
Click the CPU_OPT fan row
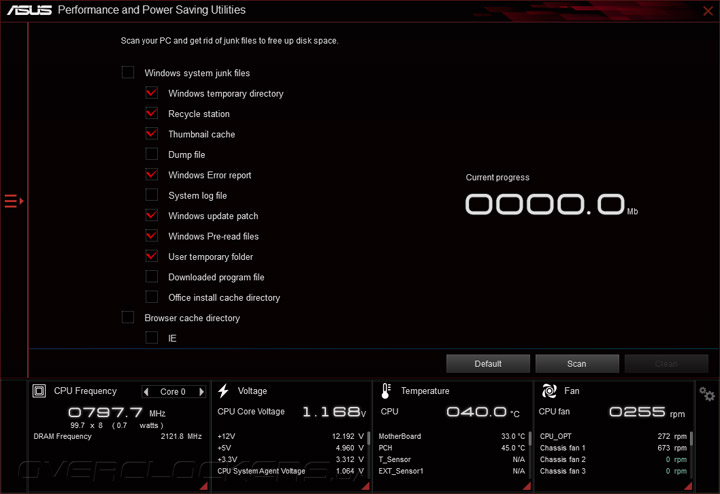tap(613, 436)
